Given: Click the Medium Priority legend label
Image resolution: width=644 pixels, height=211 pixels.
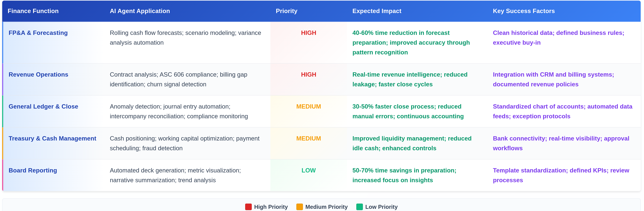Looking at the screenshot, I should [326, 207].
